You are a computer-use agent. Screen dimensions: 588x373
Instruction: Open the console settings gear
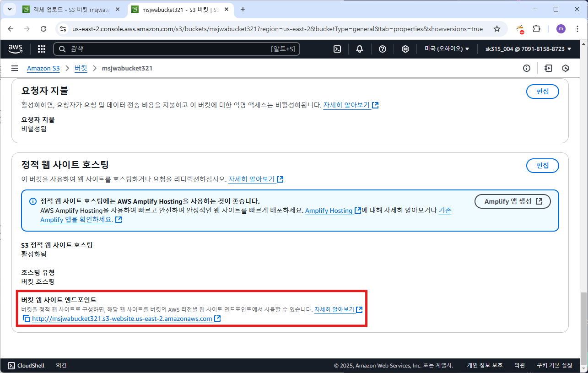tap(405, 49)
